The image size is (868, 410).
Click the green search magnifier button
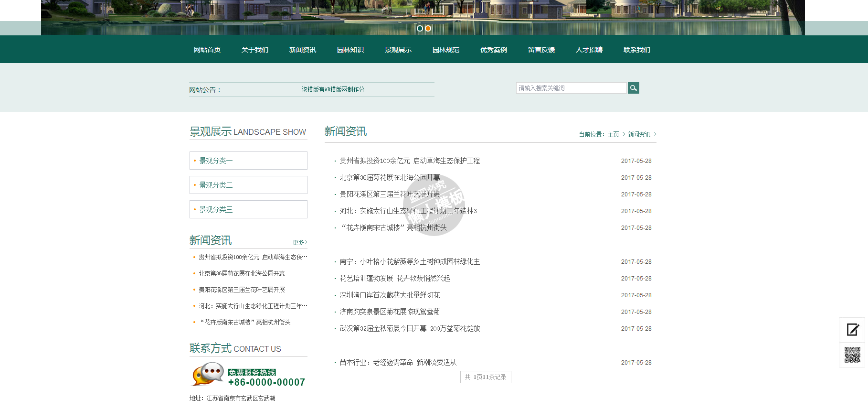(633, 88)
